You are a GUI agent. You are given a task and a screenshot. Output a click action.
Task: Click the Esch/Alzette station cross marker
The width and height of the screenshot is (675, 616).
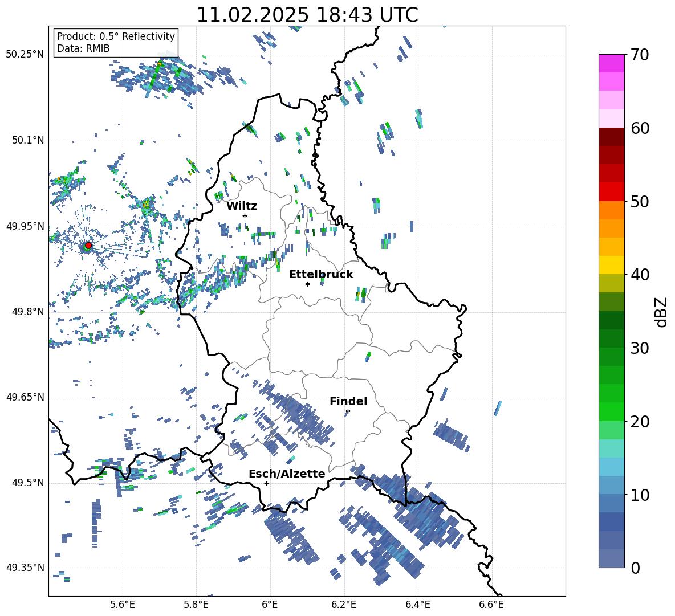point(266,483)
